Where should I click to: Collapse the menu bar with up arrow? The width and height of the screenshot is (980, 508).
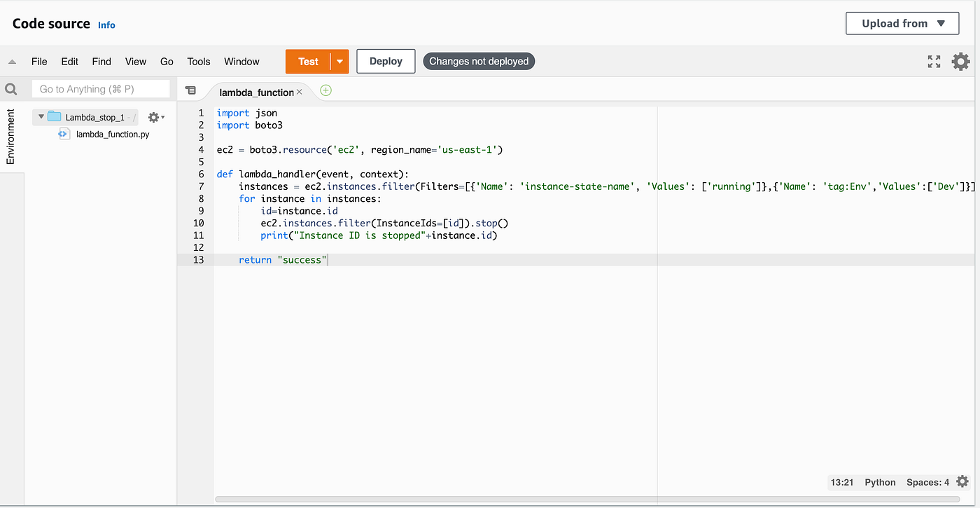pos(12,62)
